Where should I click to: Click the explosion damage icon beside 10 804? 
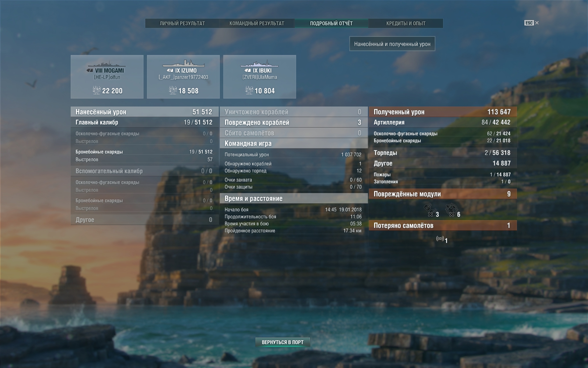pyautogui.click(x=249, y=90)
